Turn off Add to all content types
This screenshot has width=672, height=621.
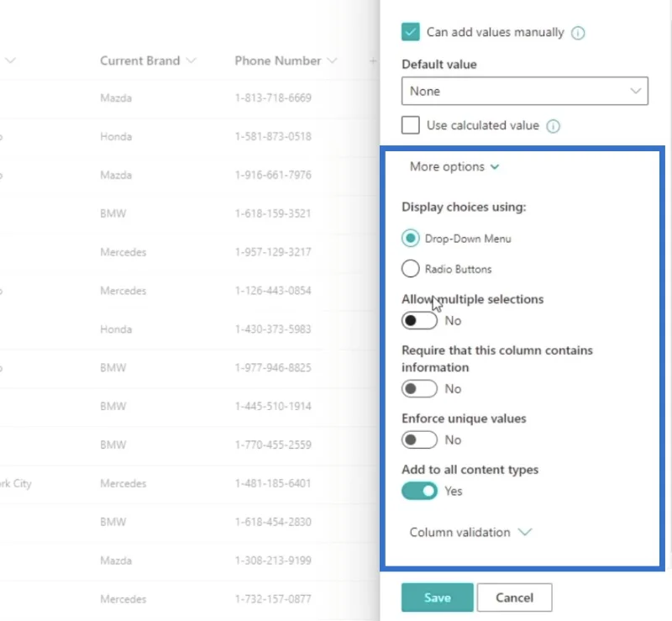click(419, 491)
